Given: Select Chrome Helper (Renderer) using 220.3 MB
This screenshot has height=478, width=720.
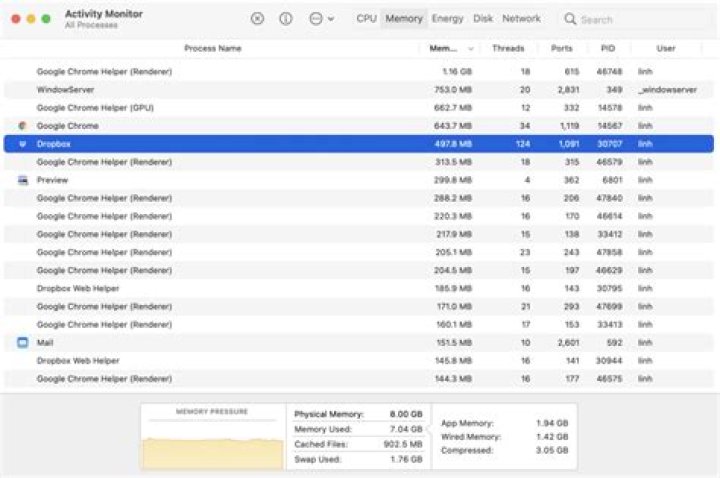Looking at the screenshot, I should 359,216.
